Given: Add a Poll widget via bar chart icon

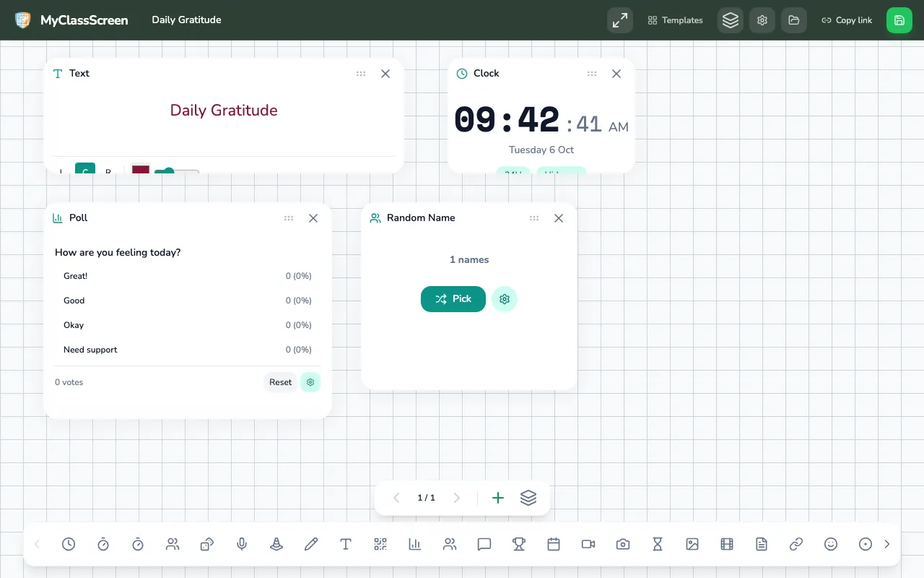Looking at the screenshot, I should 415,544.
